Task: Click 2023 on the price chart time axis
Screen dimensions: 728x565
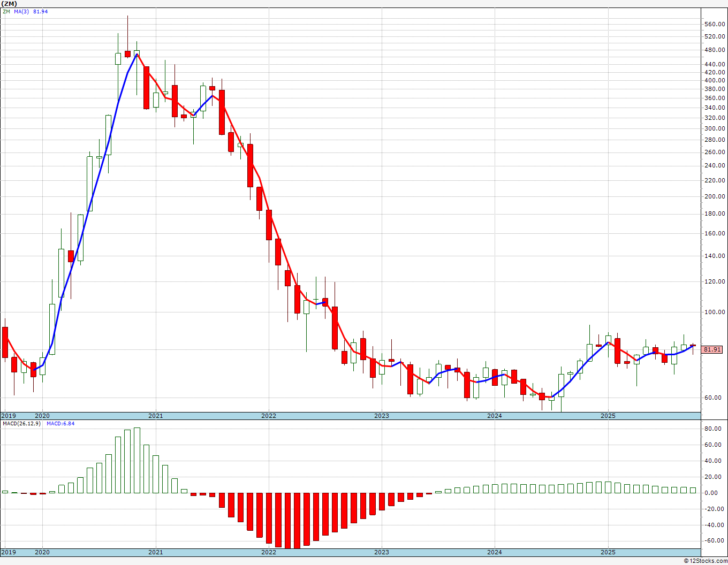Action: coord(382,416)
